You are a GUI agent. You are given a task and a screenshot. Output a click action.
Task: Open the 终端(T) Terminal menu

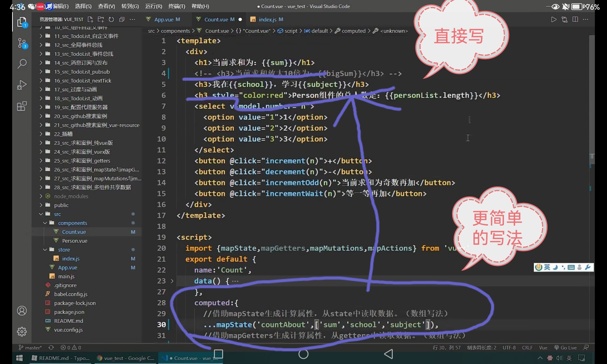(x=177, y=6)
